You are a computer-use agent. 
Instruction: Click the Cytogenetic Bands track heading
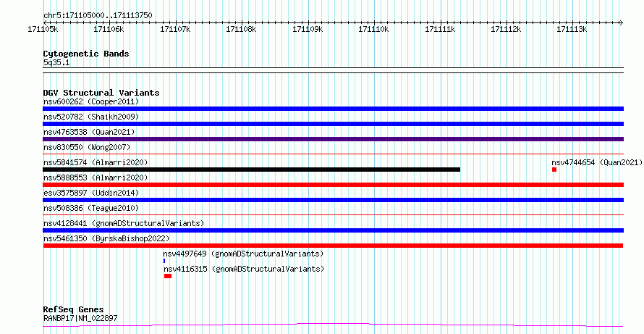(x=86, y=54)
